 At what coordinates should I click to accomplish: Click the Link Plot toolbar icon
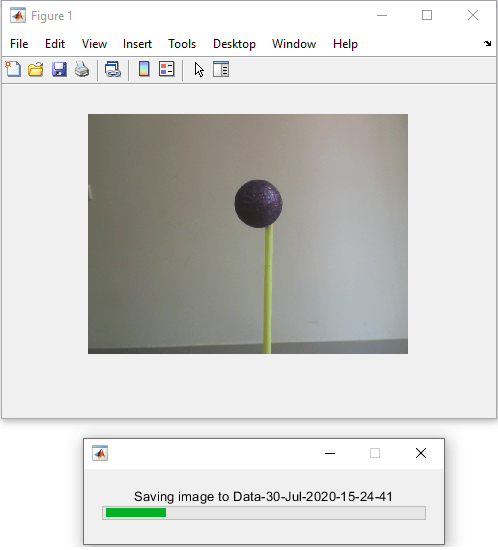[113, 69]
